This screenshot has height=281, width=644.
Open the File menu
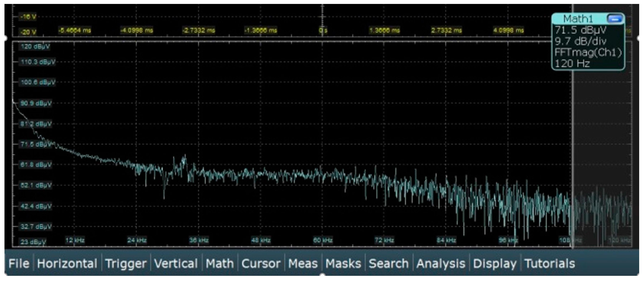click(19, 263)
